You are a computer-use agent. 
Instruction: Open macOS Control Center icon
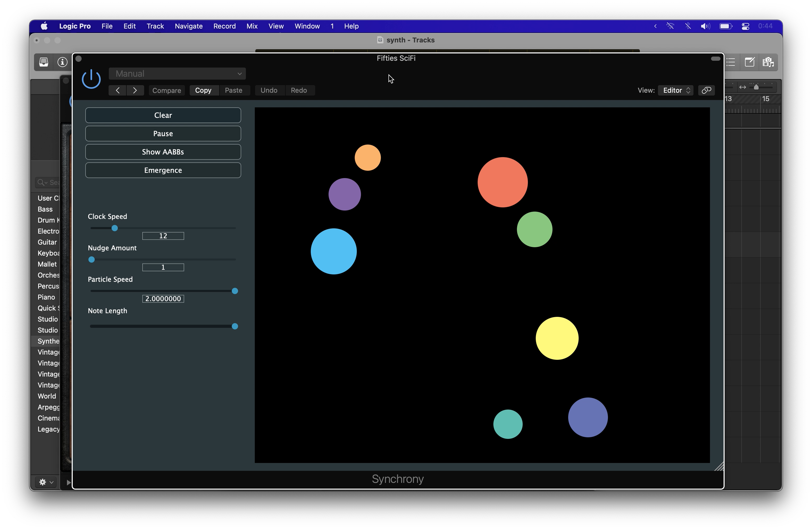(x=746, y=26)
